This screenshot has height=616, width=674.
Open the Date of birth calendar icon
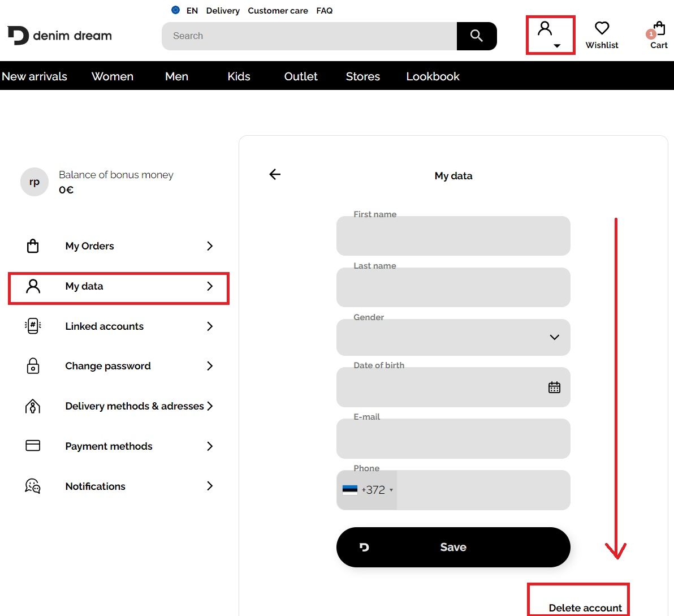click(554, 387)
